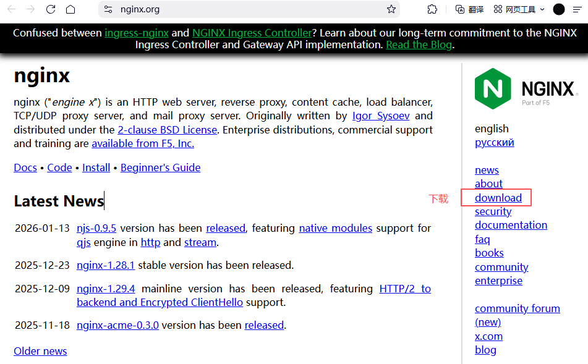Screen dimensions: 588x364
Task: Open HTTP/2 to backend and Encrypted ClientHello link
Action: coord(160,303)
